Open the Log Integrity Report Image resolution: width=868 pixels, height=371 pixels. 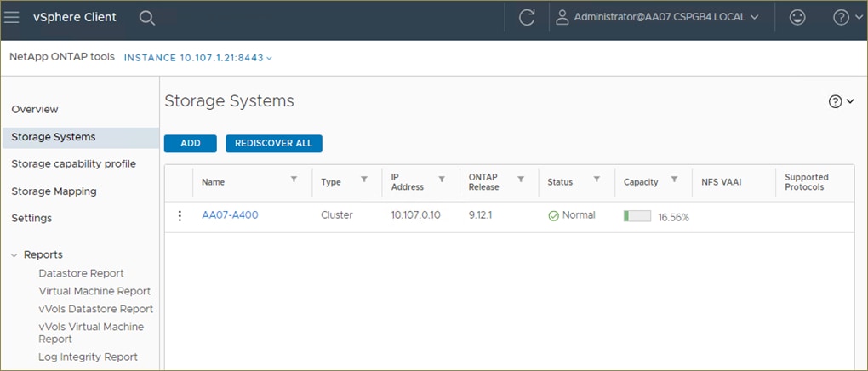[88, 357]
